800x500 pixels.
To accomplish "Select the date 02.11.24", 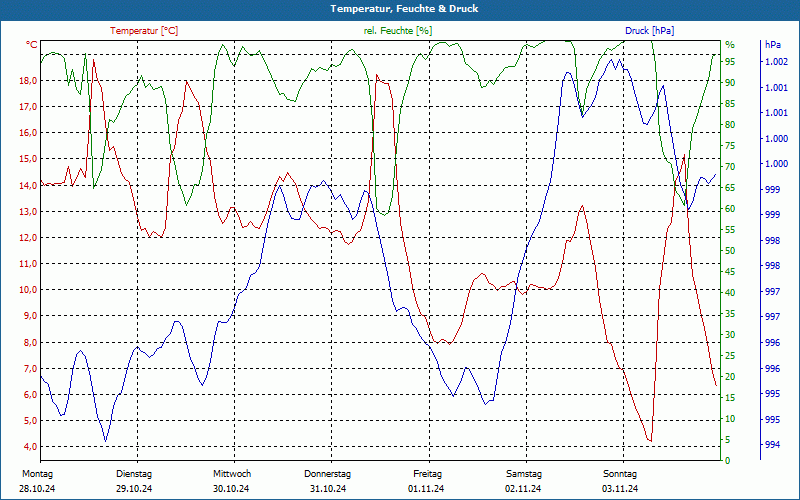I will point(523,489).
